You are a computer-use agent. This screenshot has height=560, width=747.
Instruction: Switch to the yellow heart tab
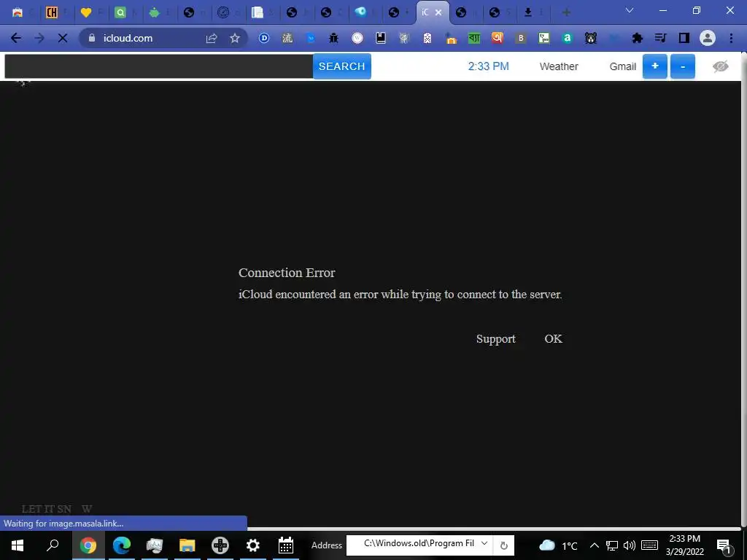[86, 12]
